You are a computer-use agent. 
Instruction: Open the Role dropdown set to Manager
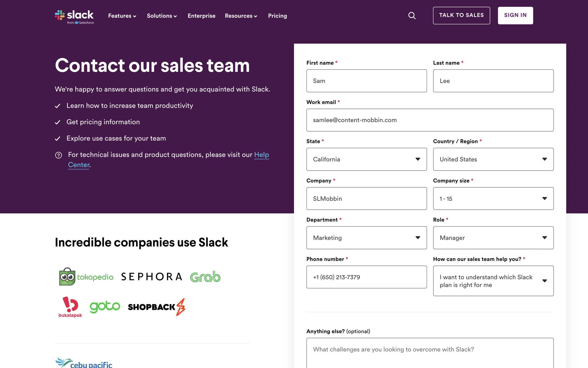[493, 238]
